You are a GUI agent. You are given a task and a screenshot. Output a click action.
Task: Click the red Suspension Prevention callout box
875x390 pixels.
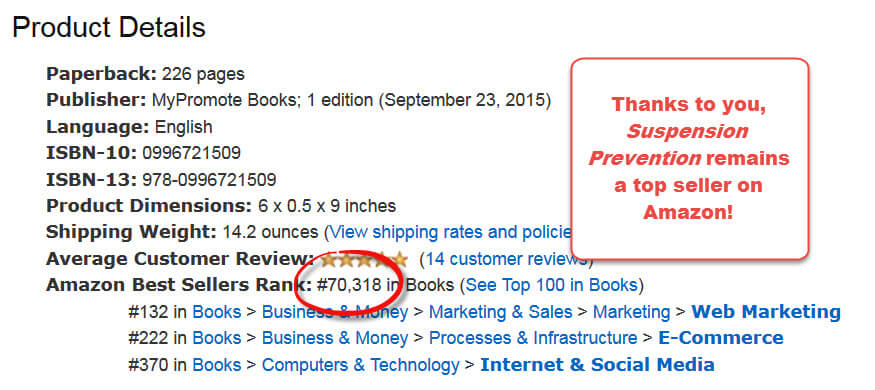(690, 158)
